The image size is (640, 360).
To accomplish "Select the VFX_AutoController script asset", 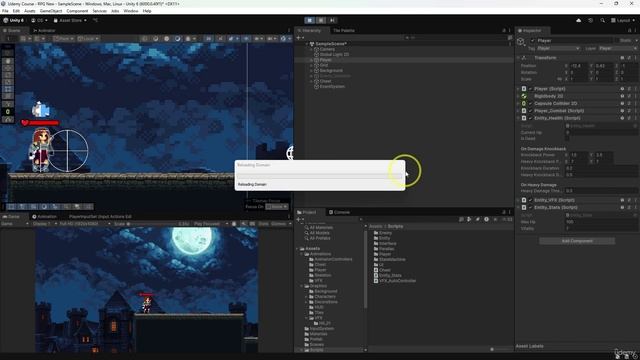I will pos(395,281).
